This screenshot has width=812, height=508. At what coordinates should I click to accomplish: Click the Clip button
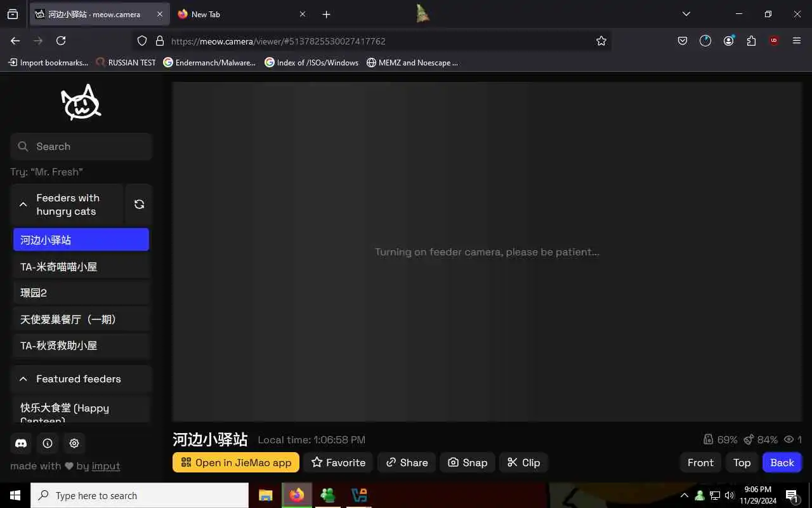pyautogui.click(x=523, y=462)
